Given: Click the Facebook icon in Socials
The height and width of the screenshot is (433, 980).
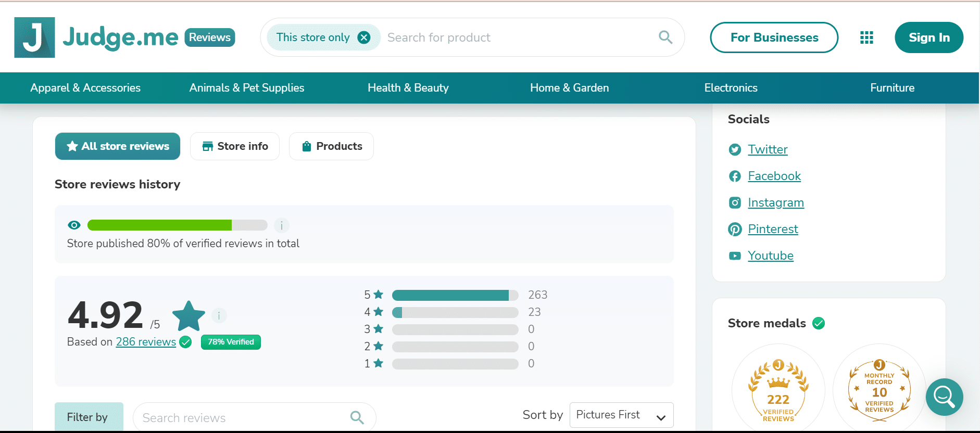Looking at the screenshot, I should pos(735,176).
